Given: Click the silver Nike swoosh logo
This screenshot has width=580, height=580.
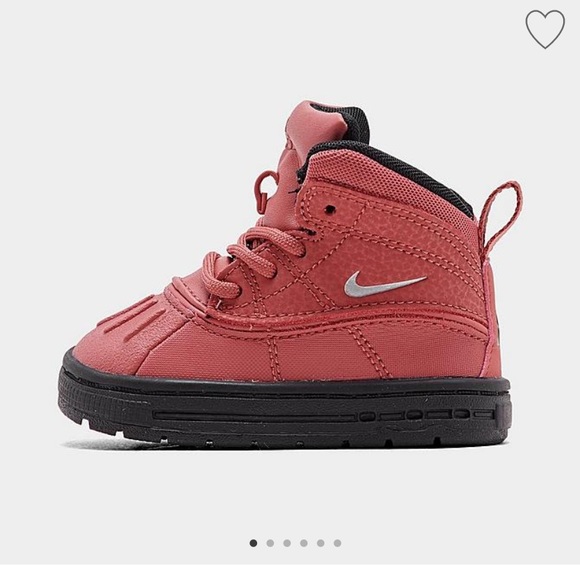Looking at the screenshot, I should point(384,284).
